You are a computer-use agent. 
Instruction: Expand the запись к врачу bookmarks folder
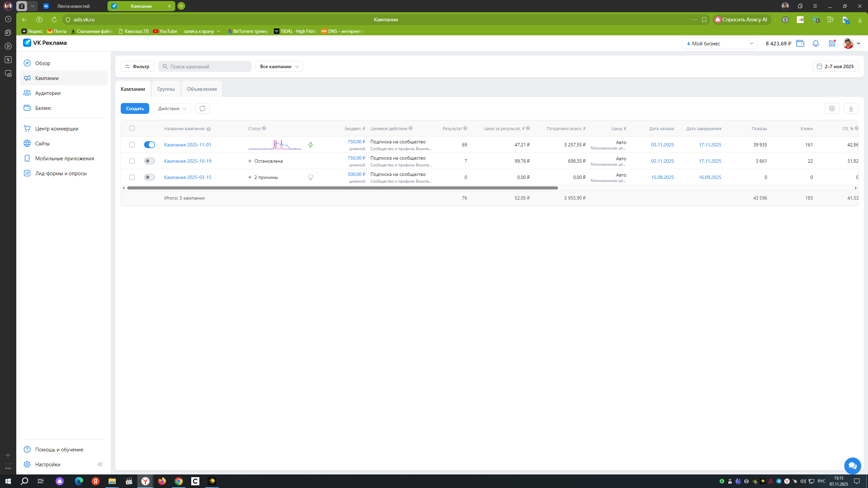[201, 31]
